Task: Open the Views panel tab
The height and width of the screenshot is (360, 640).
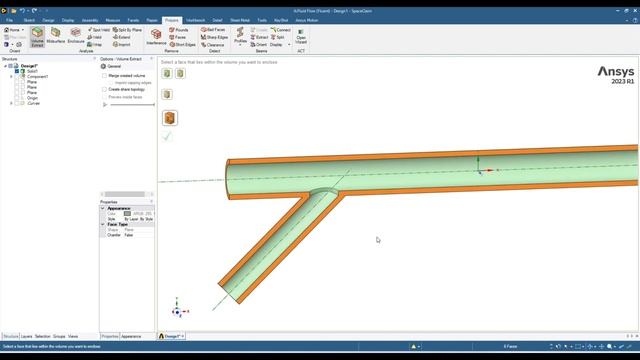Action: pos(73,336)
